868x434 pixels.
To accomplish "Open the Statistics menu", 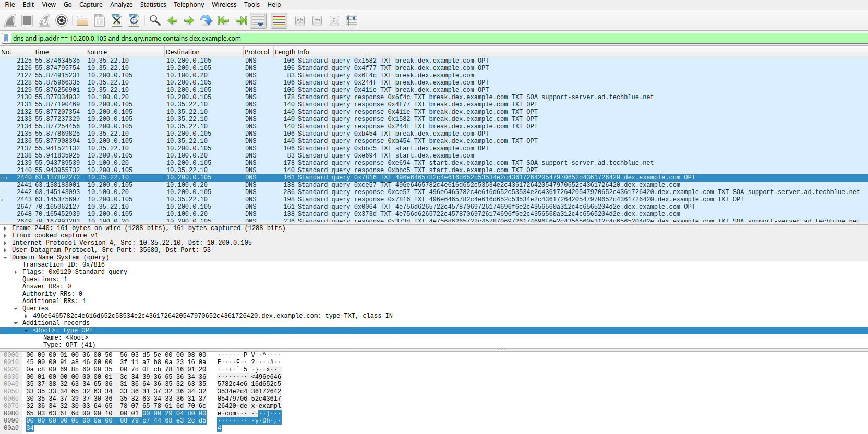I will [x=153, y=5].
